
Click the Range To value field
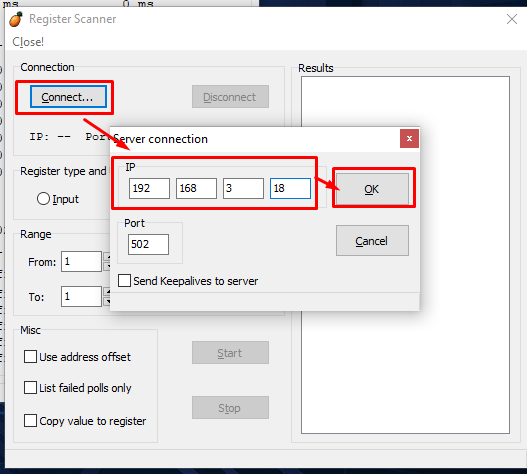tap(81, 296)
